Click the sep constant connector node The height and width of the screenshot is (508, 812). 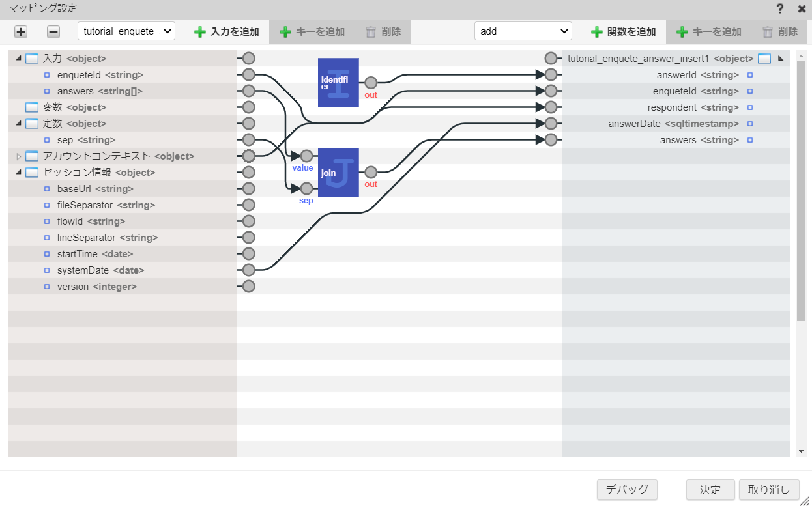point(248,140)
